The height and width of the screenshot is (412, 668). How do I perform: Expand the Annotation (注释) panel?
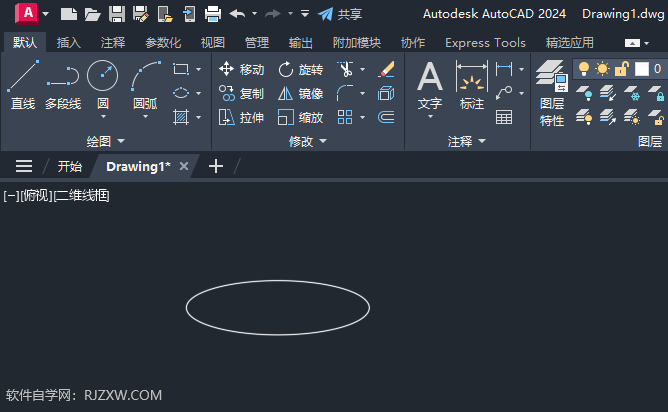click(466, 141)
